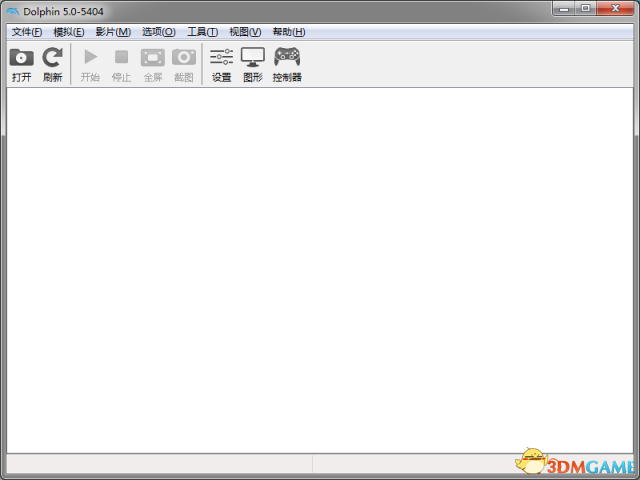The width and height of the screenshot is (640, 480).
Task: Open the 视图(V) menu
Action: (245, 32)
